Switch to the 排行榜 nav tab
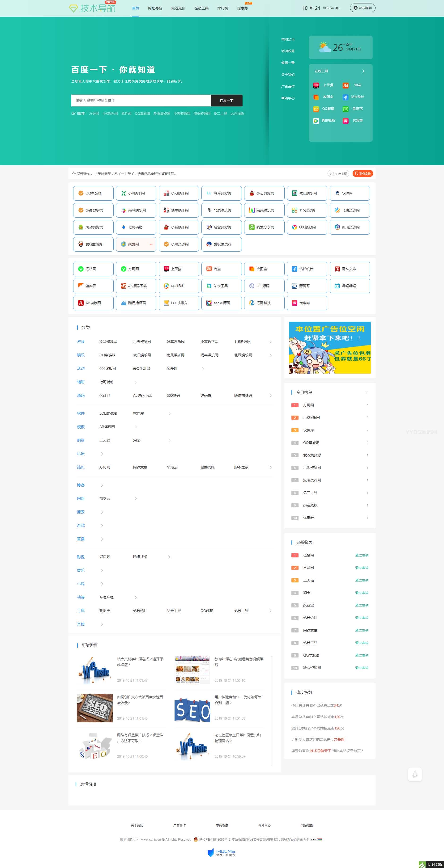 click(222, 8)
